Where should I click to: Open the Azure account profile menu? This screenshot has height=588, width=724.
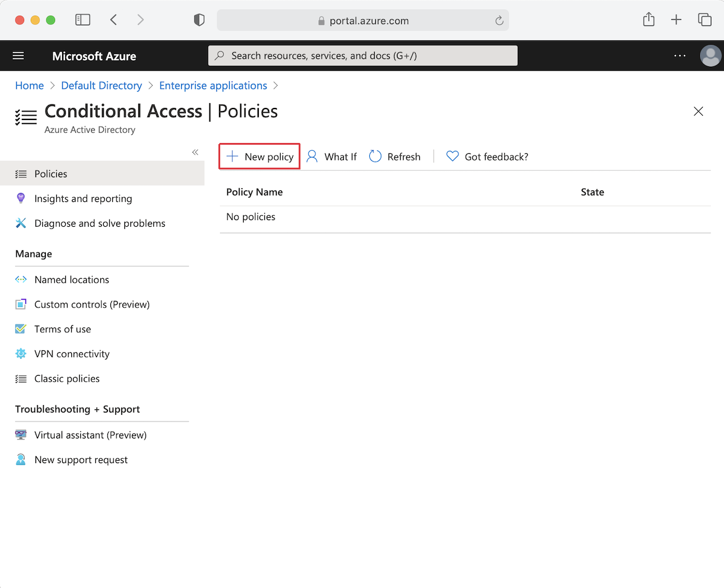(x=710, y=55)
